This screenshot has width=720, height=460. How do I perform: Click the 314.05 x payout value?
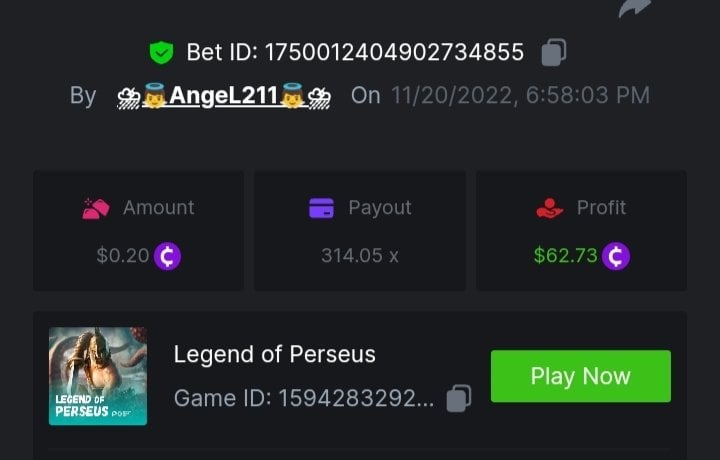[x=360, y=256]
